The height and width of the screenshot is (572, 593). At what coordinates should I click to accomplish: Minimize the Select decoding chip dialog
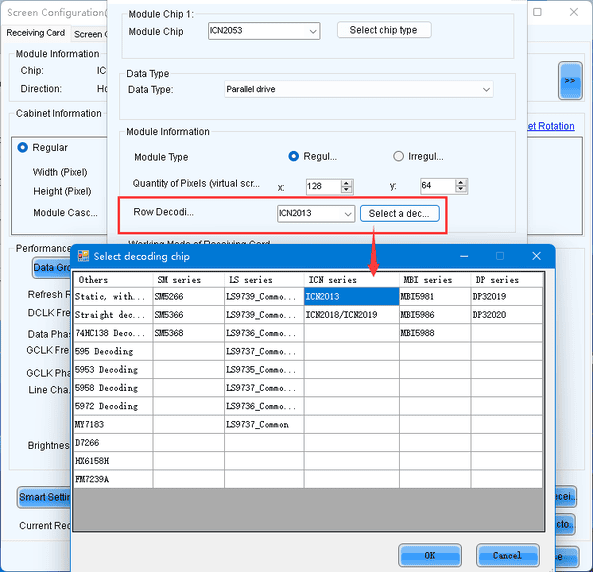(x=464, y=256)
